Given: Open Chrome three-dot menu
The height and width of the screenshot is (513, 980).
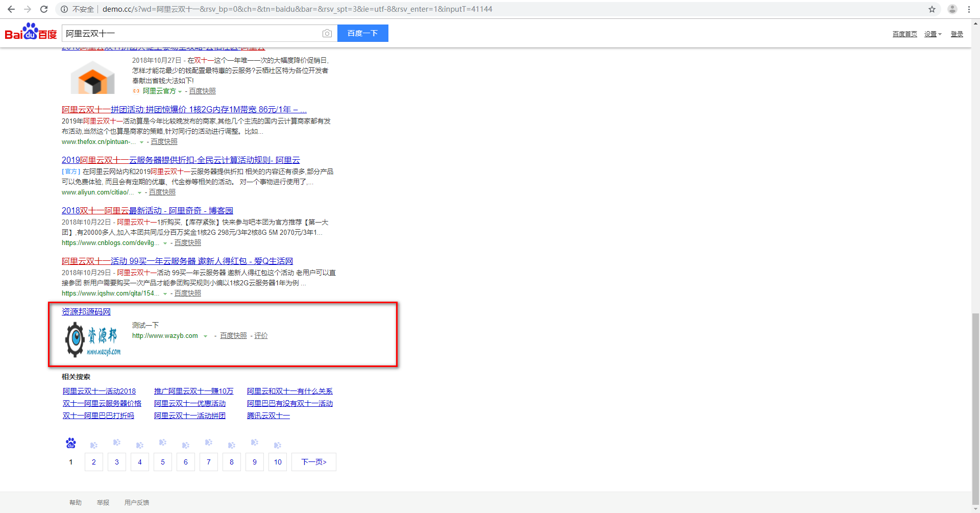Looking at the screenshot, I should tap(969, 9).
